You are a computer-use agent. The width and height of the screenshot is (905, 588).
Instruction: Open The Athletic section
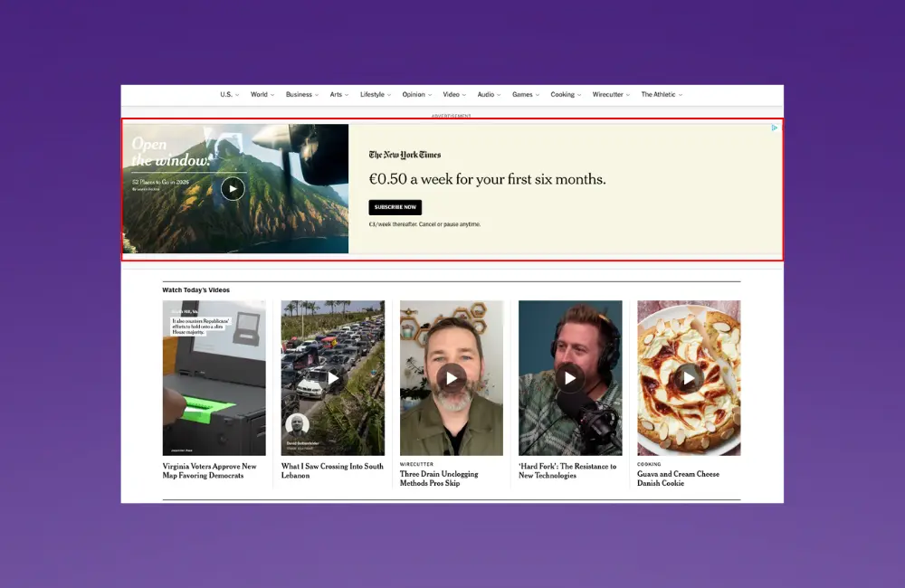coord(659,94)
